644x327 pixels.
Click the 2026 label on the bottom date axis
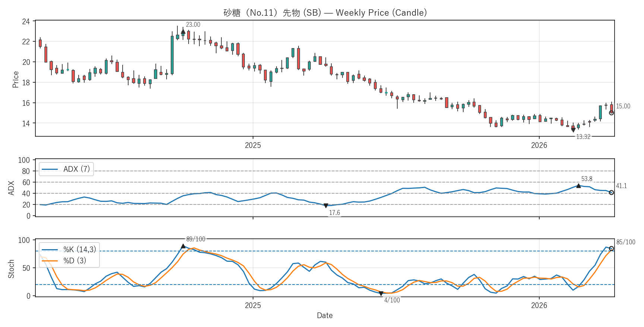(x=539, y=306)
